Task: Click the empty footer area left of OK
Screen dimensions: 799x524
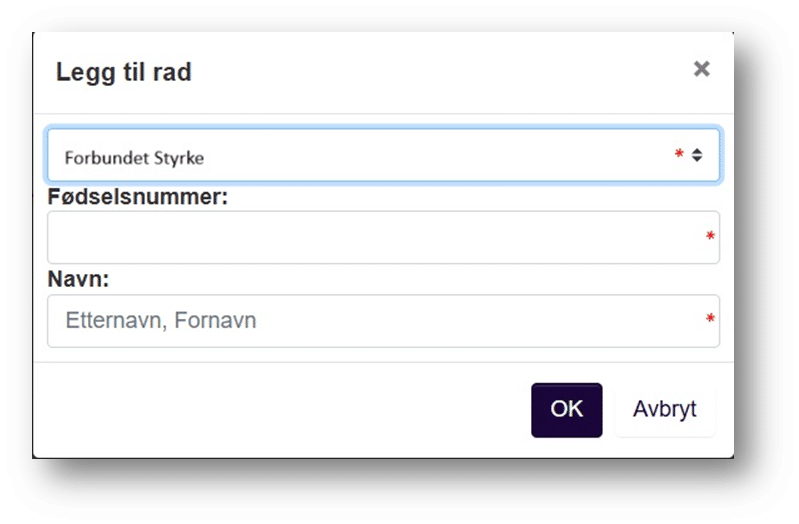Action: coord(280,409)
